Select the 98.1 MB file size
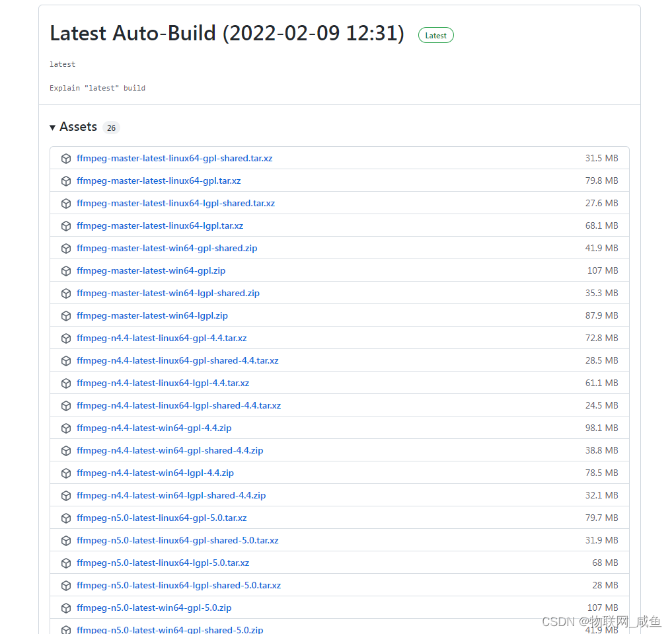This screenshot has width=672, height=634. [x=602, y=428]
